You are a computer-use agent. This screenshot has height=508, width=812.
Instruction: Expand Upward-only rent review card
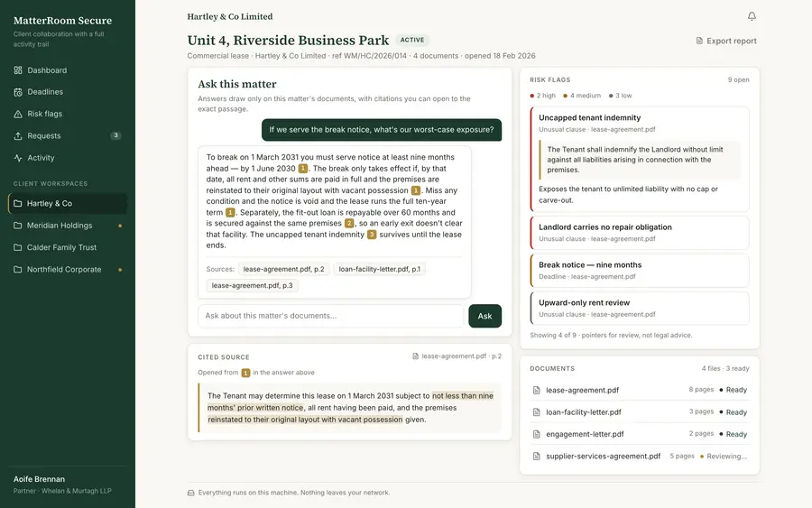(640, 308)
